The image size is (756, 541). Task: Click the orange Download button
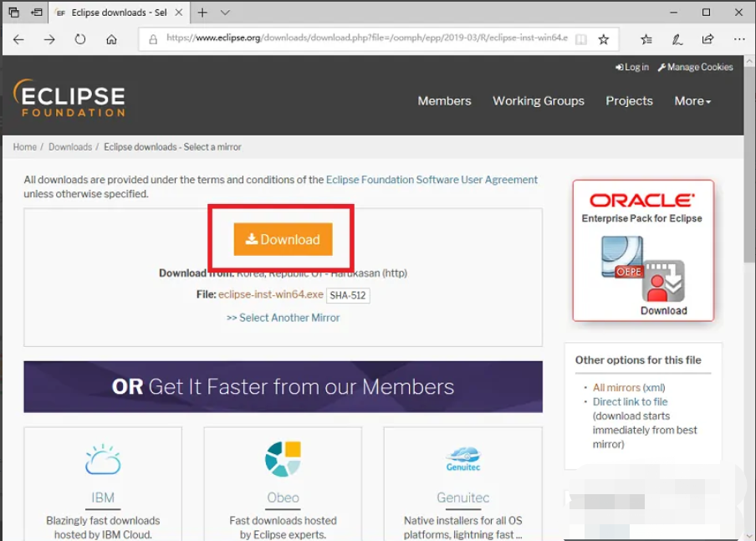pos(283,239)
